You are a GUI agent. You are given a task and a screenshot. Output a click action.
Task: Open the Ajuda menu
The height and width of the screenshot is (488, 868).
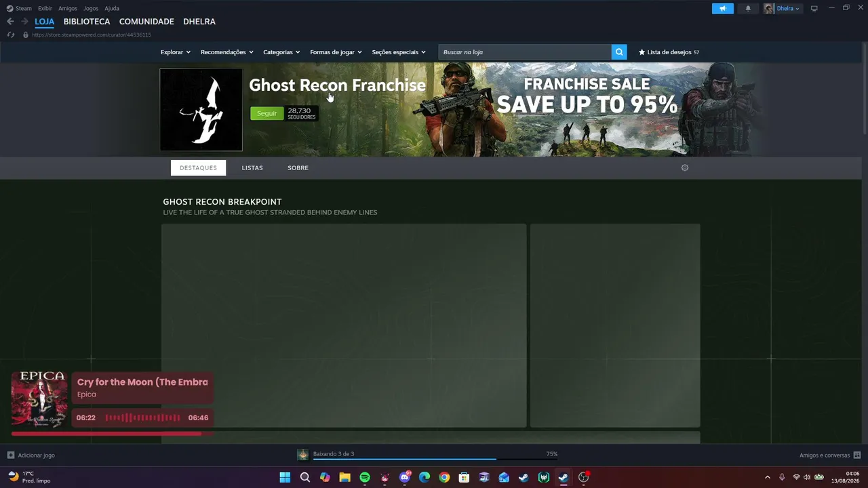pyautogui.click(x=112, y=9)
